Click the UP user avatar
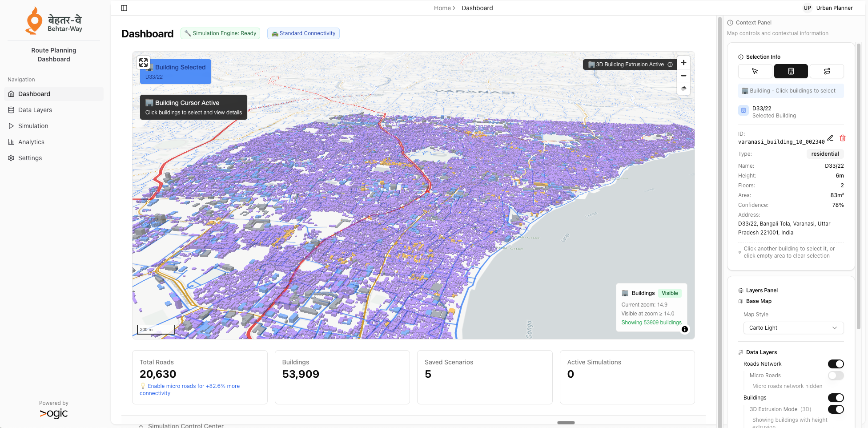The height and width of the screenshot is (428, 868). pos(807,8)
